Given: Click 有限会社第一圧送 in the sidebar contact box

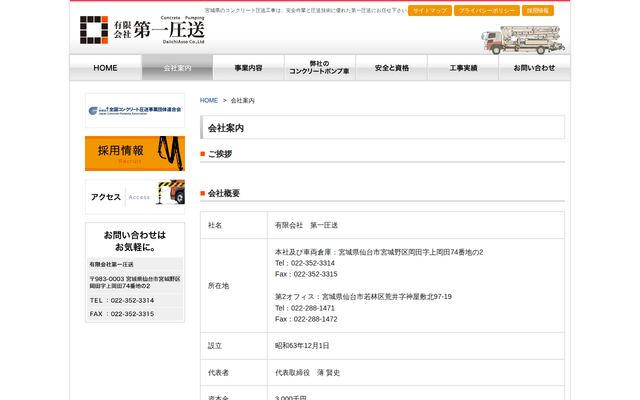Looking at the screenshot, I should tap(111, 264).
